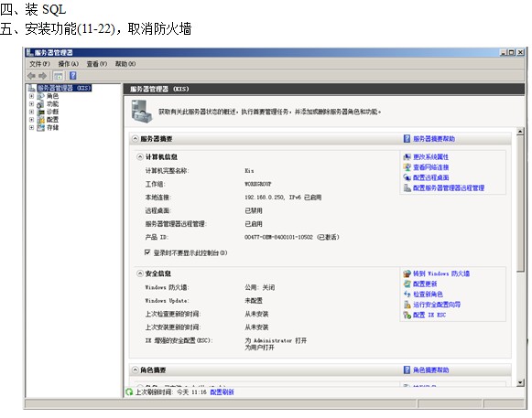Viewport: 532px width, 418px height.
Task: Click the scrollbar up arrow
Action: tap(520, 132)
